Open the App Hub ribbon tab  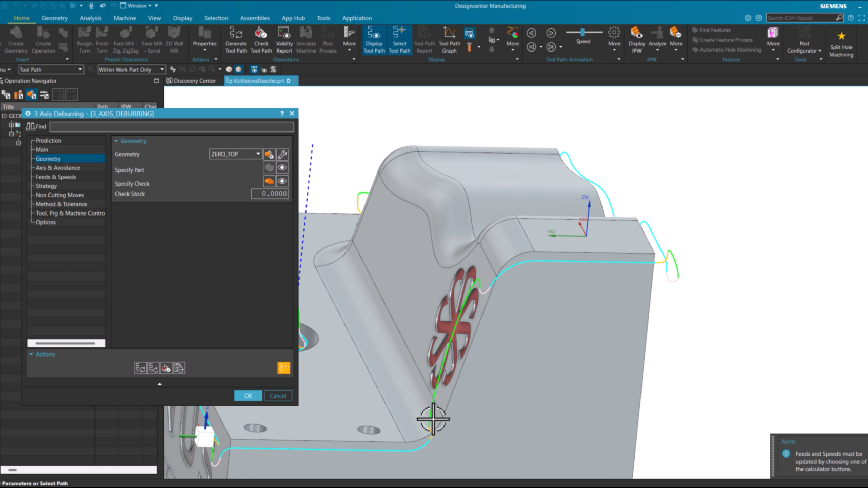click(293, 18)
